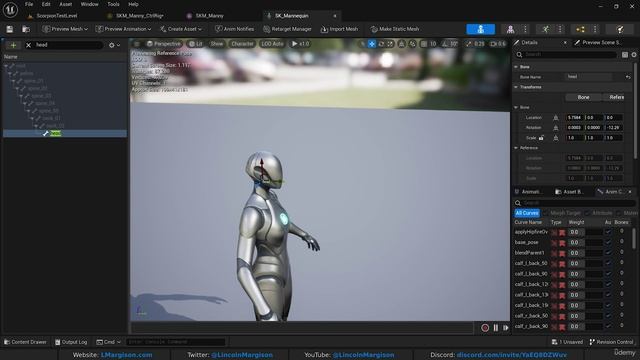The height and width of the screenshot is (360, 640).
Task: Open the Window menu
Action: point(89,4)
